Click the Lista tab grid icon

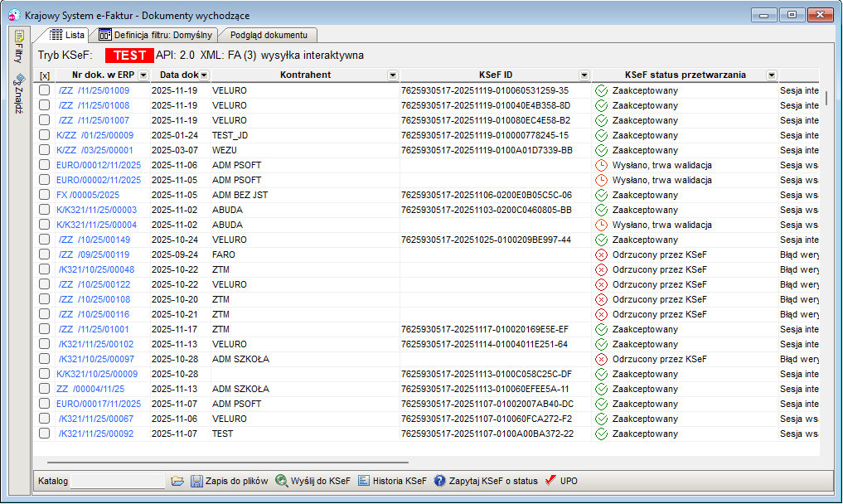pos(56,35)
